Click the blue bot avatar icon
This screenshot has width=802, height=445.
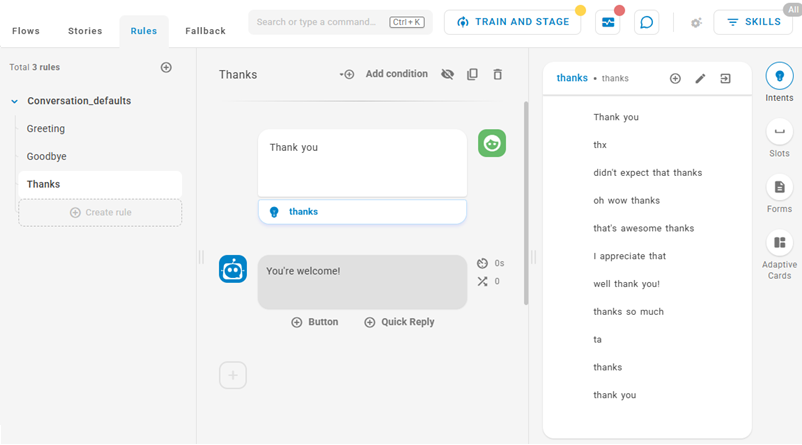pyautogui.click(x=233, y=269)
